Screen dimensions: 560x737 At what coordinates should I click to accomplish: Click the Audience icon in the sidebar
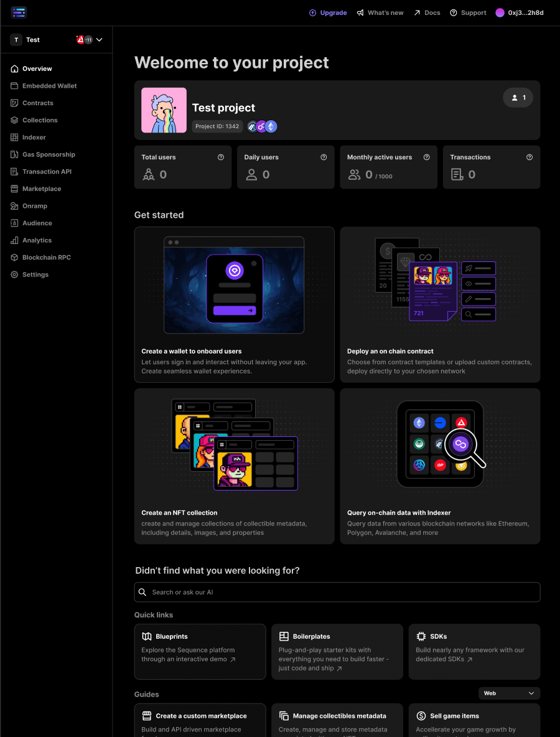pyautogui.click(x=14, y=223)
